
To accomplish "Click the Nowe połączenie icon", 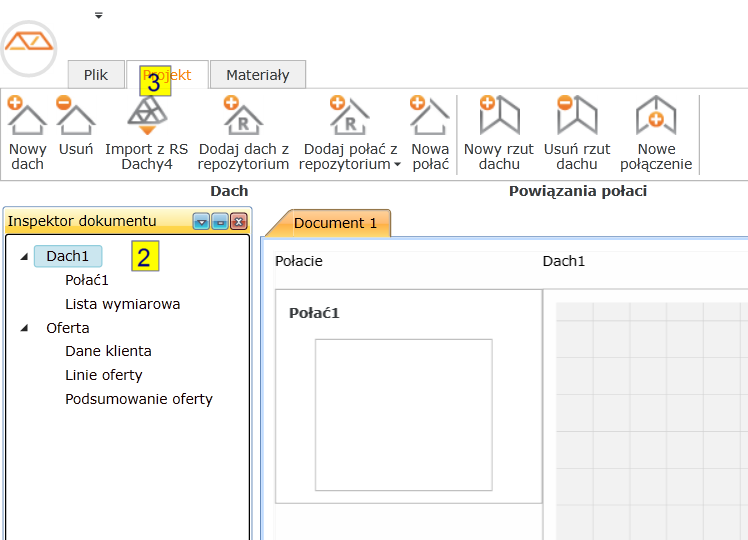I will tap(655, 117).
